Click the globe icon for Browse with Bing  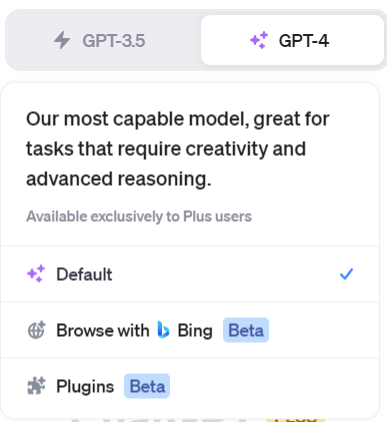point(36,330)
